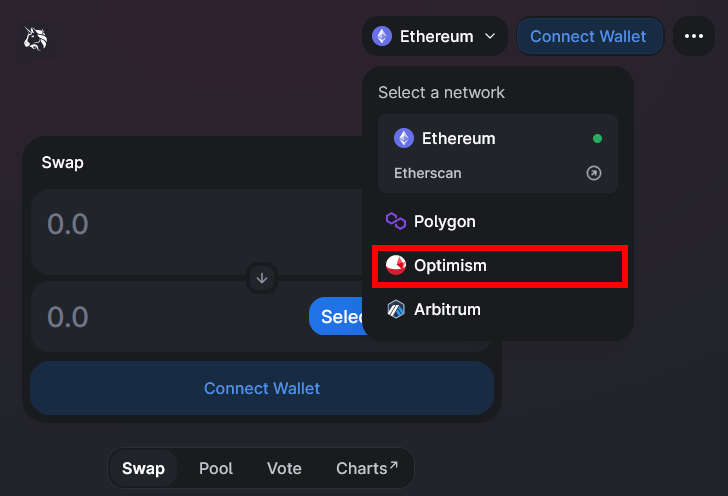Click the large Connect Wallet swap button

click(262, 388)
